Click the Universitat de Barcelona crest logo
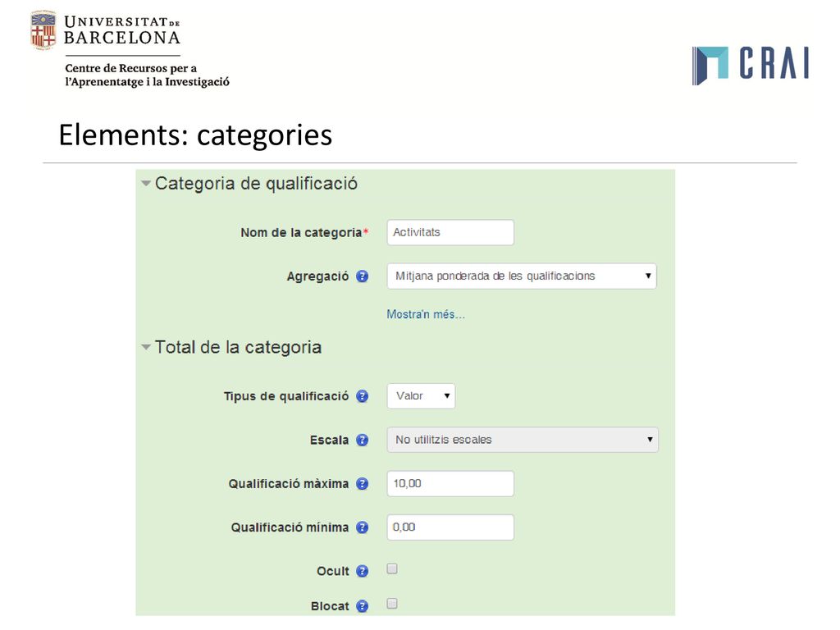This screenshot has width=840, height=630. (43, 30)
